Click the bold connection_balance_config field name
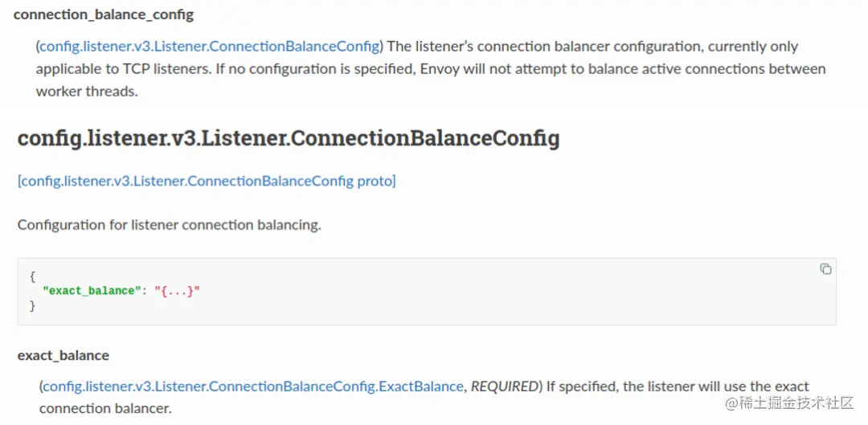This screenshot has width=868, height=425. click(x=104, y=14)
